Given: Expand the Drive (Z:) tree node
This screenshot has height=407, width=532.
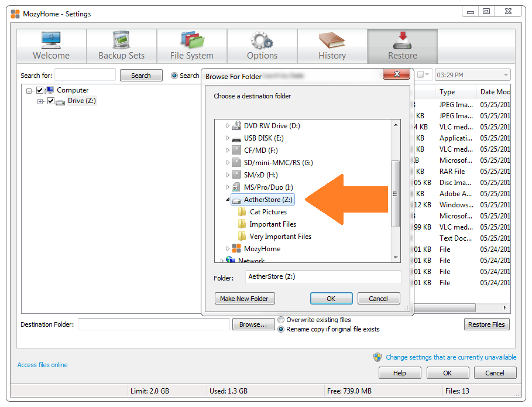Looking at the screenshot, I should [40, 101].
